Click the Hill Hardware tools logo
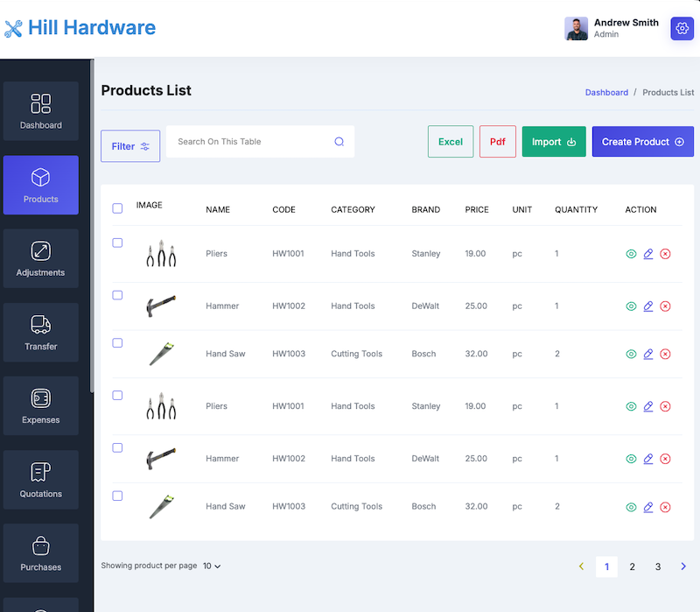The image size is (700, 612). (13, 29)
